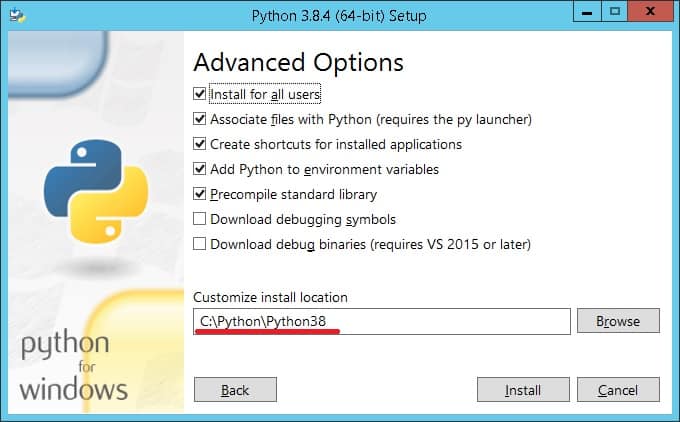
Task: Click the Python logo in the sidebar
Action: pos(96,191)
